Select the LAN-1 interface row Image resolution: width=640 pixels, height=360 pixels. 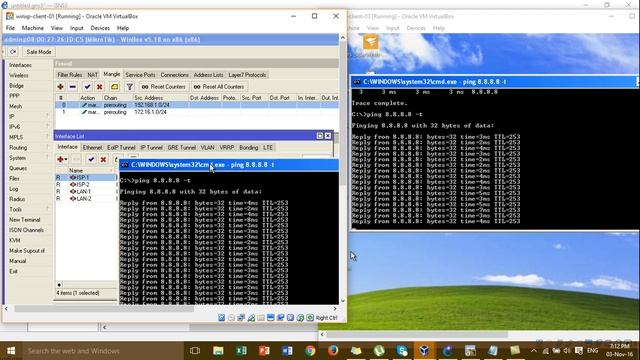[x=86, y=191]
